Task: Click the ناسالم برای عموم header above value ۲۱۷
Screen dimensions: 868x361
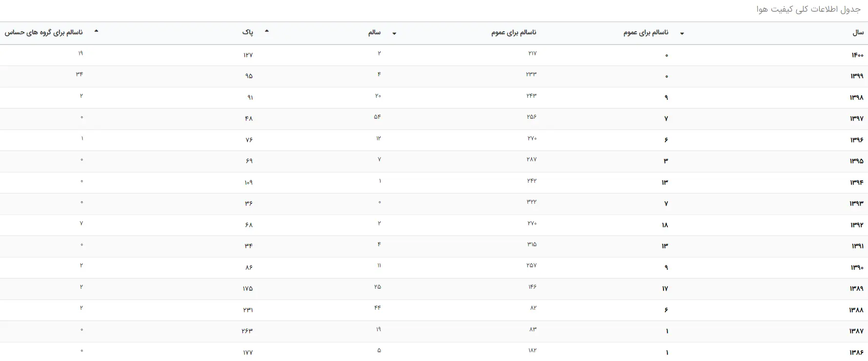Action: pos(514,32)
